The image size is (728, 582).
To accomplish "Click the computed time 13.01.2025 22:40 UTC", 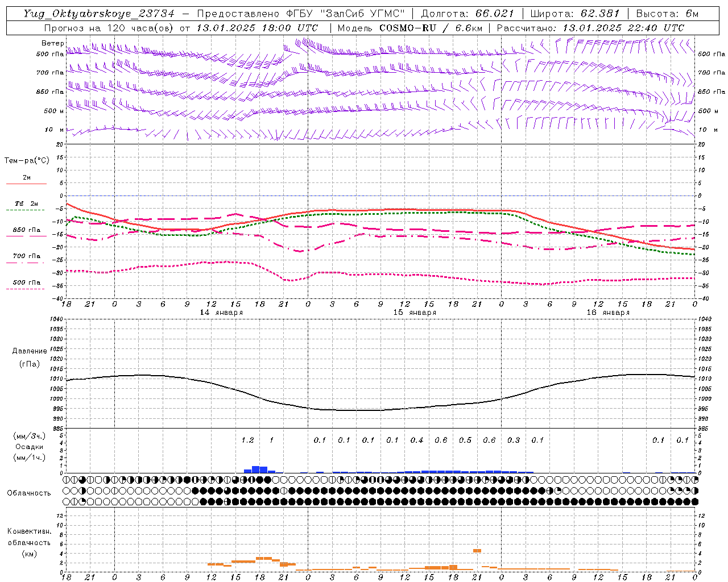I will [623, 28].
